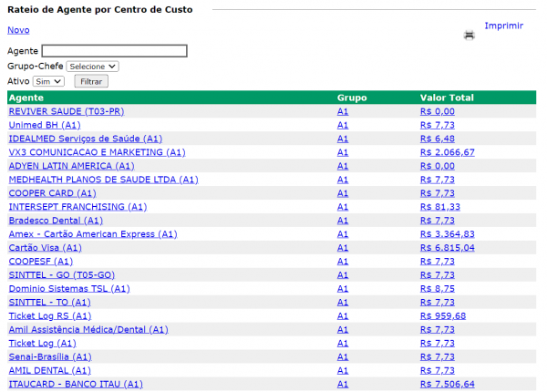Open the R$ 6.815,04 value link
This screenshot has width=547, height=392.
(x=447, y=248)
